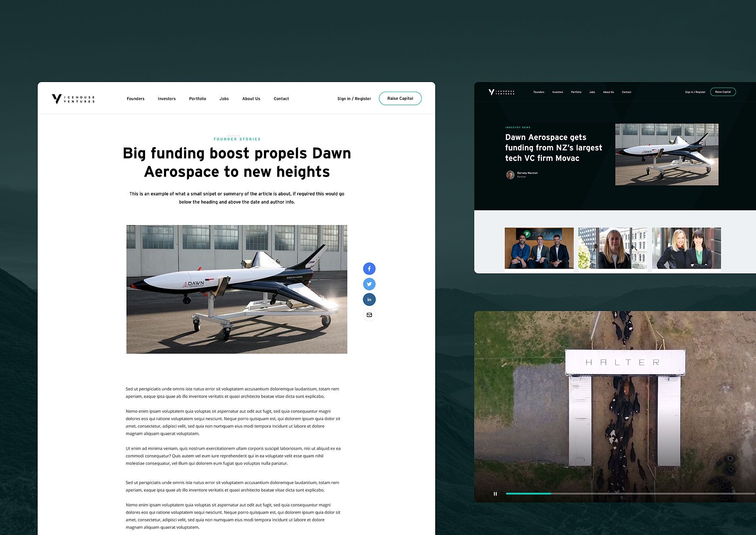Open the blonde woman by buildings card
Viewport: 756px width, 535px height.
pos(612,248)
